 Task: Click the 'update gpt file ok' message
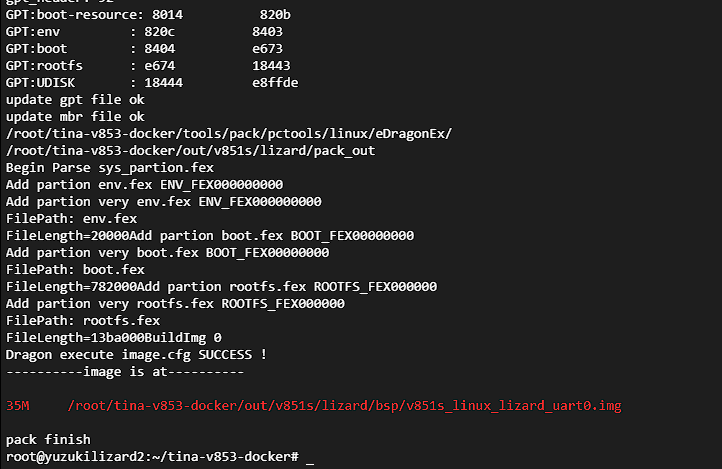(x=74, y=100)
